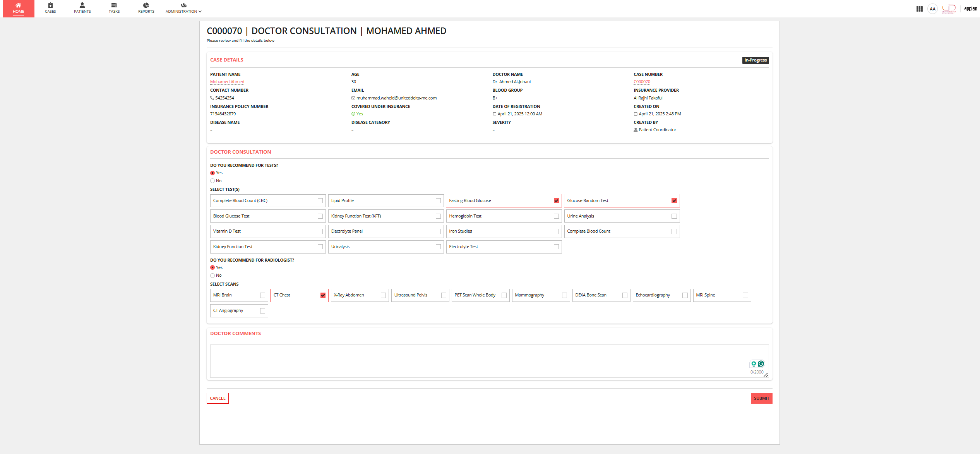Select Yes for recommend radiologist

(212, 267)
